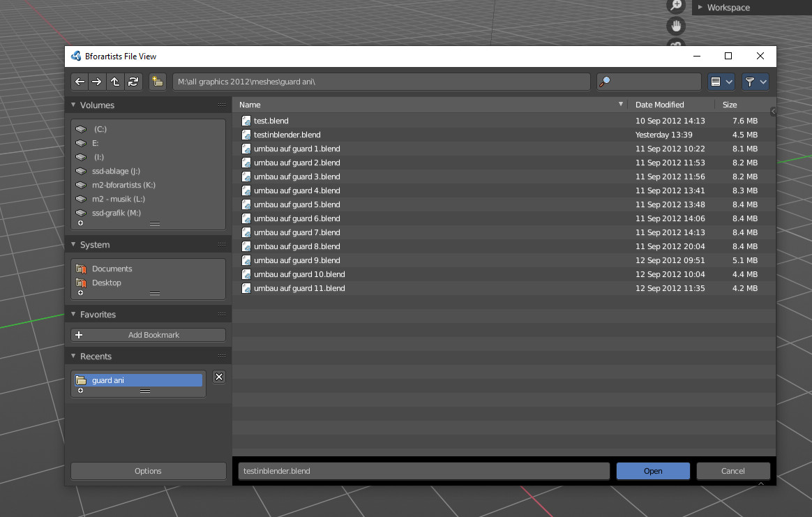Select umbau auf guard 10.blend

coord(504,275)
